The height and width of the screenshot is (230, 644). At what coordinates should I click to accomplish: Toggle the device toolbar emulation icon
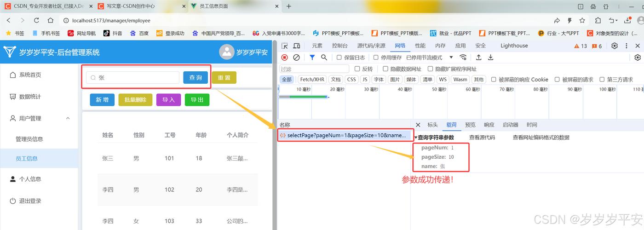[297, 46]
